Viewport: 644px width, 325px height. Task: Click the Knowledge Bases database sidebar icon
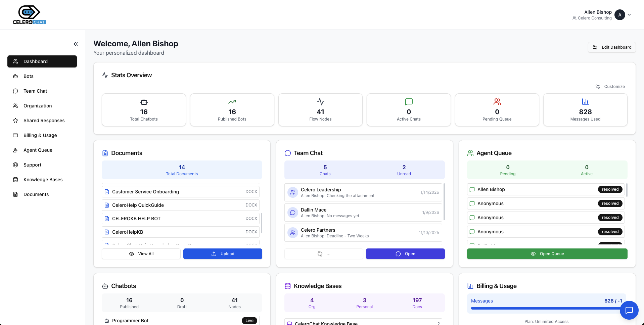[15, 180]
